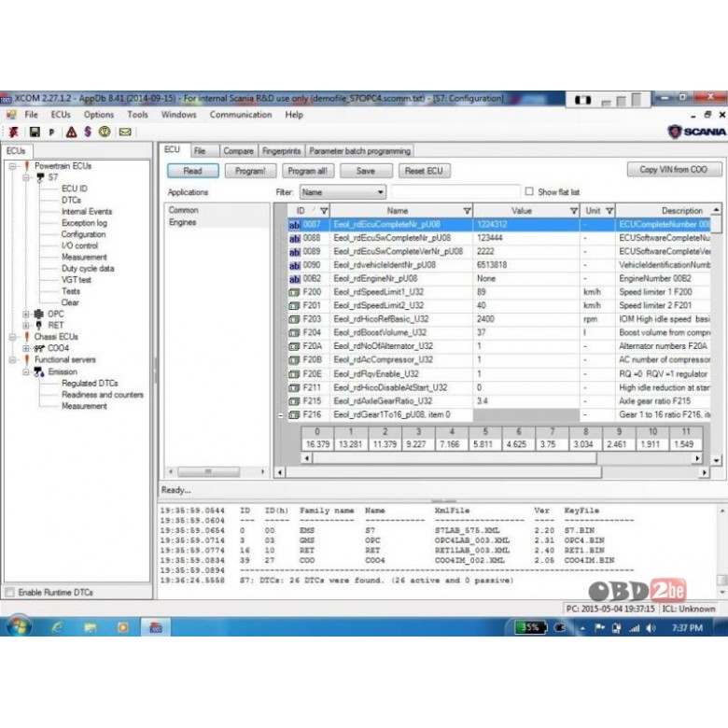Click the application icon left of File menu
This screenshot has height=728, width=728.
11,114
